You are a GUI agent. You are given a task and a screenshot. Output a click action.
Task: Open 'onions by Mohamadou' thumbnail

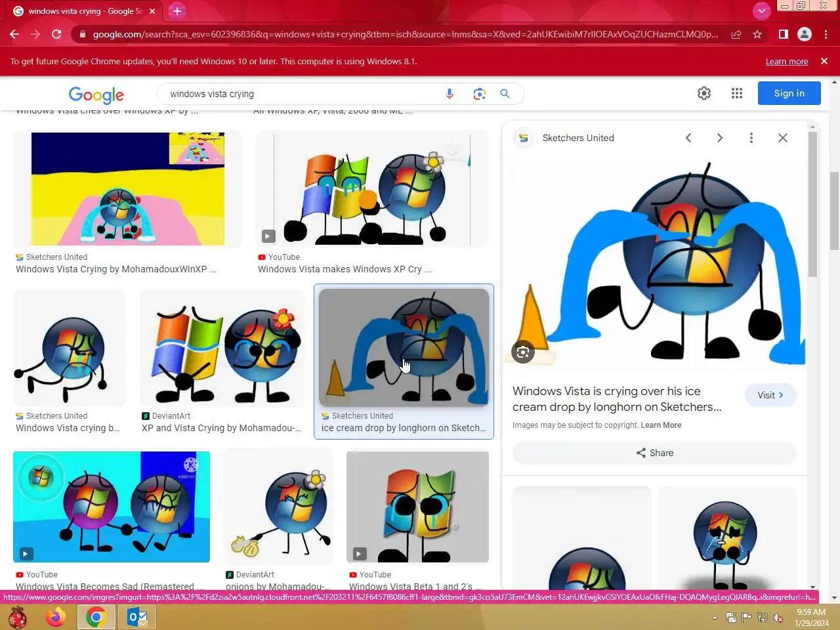[279, 507]
